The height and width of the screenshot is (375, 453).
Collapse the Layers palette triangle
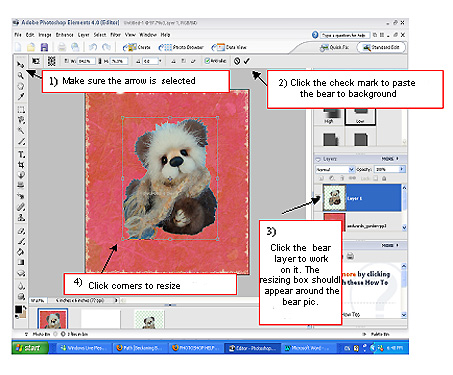tap(318, 159)
